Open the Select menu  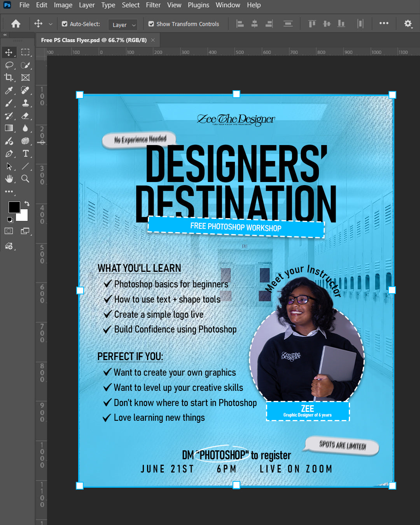131,5
